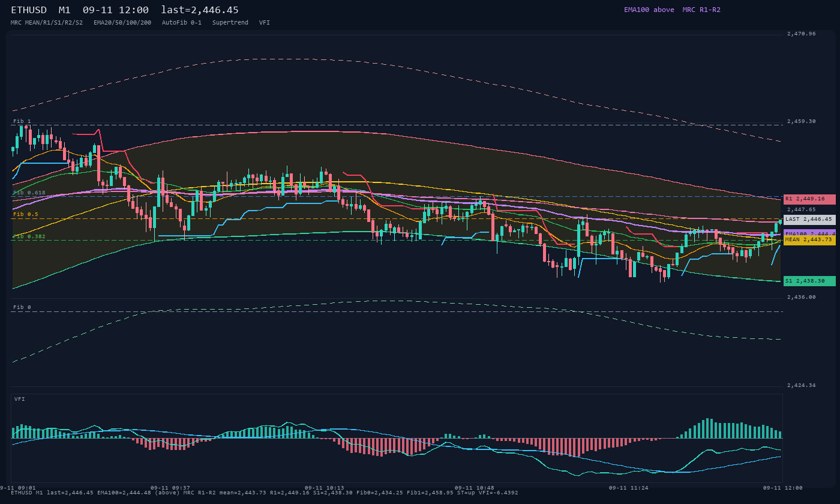Click the red "R1 2,449.16" price tag

[x=809, y=199]
